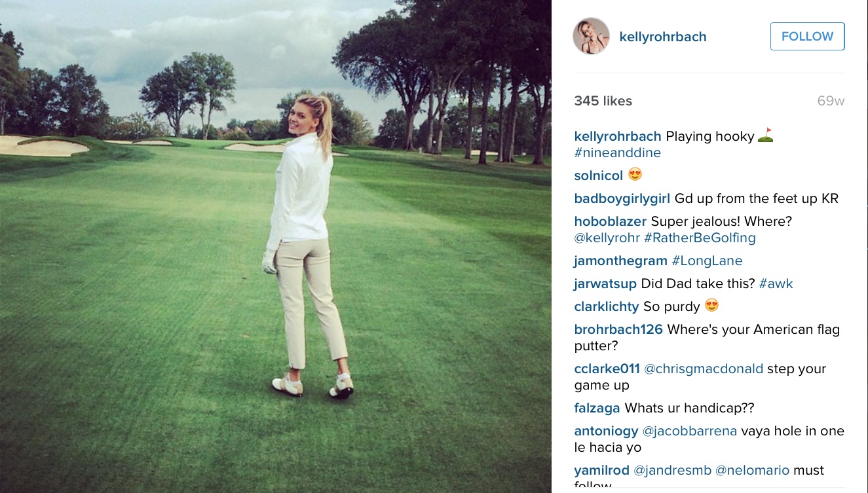Image resolution: width=868 pixels, height=493 pixels.
Task: Click the golf course photo
Action: pos(276,246)
